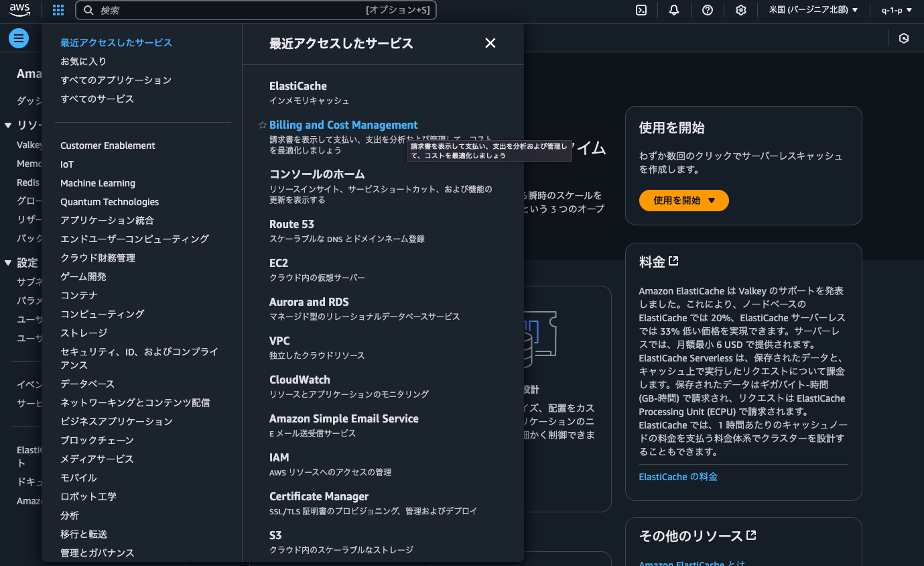Open Amazon Simple Email Service link
924x566 pixels.
click(344, 418)
